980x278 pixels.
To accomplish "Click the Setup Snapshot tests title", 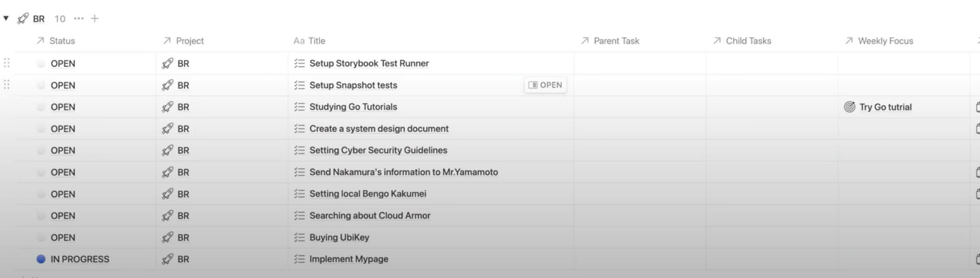I will [353, 85].
